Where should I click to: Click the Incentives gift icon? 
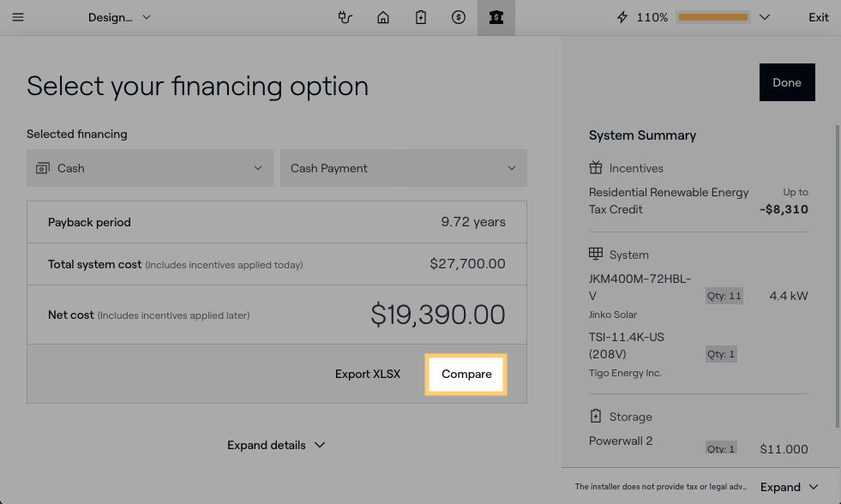click(596, 168)
